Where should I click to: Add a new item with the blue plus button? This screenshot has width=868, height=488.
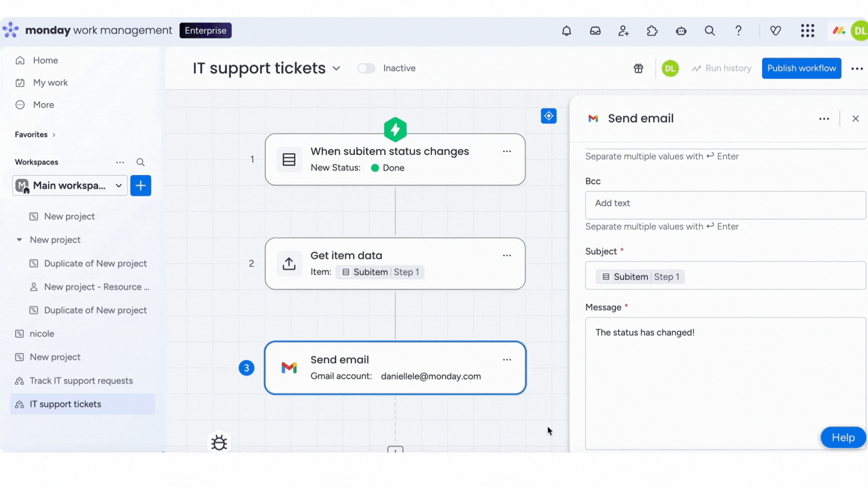point(141,186)
